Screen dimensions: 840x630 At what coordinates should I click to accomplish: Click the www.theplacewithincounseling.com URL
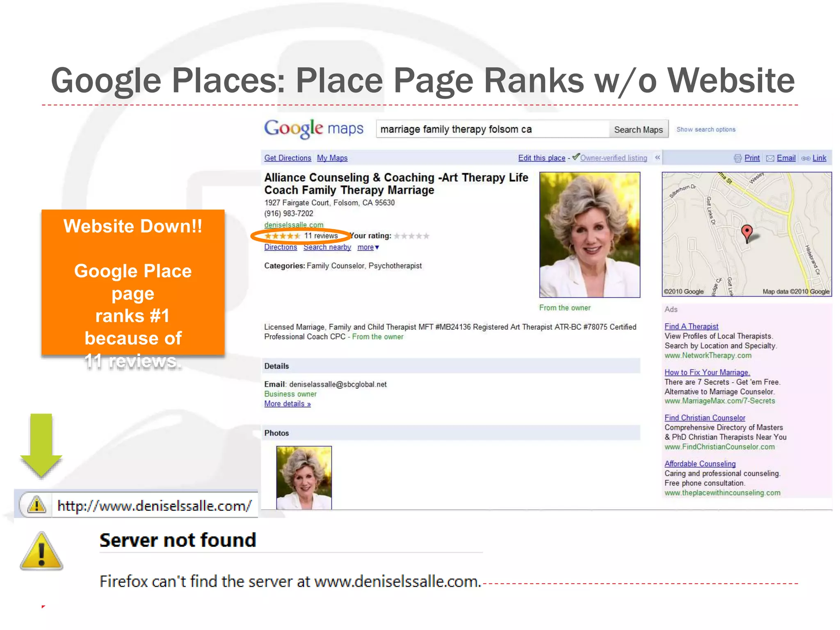[x=723, y=493]
